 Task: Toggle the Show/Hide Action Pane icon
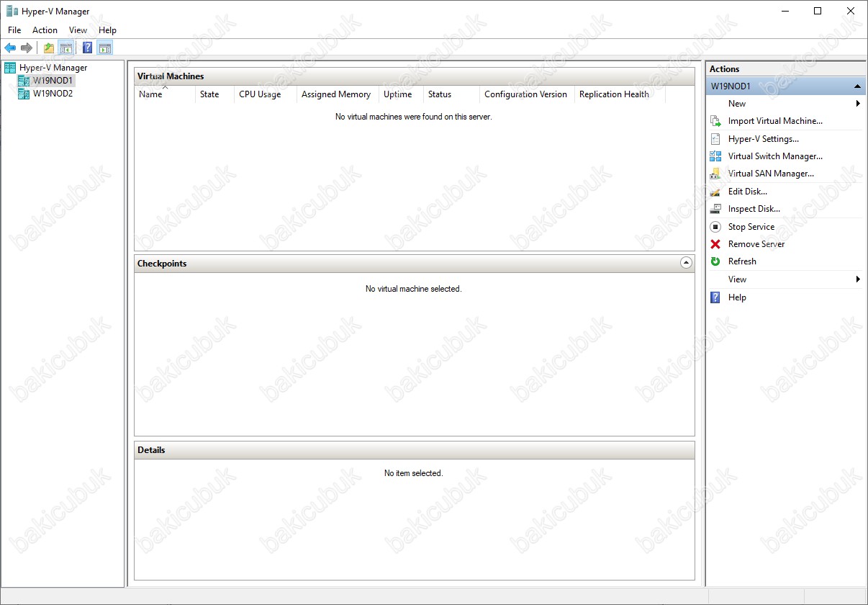coord(105,48)
